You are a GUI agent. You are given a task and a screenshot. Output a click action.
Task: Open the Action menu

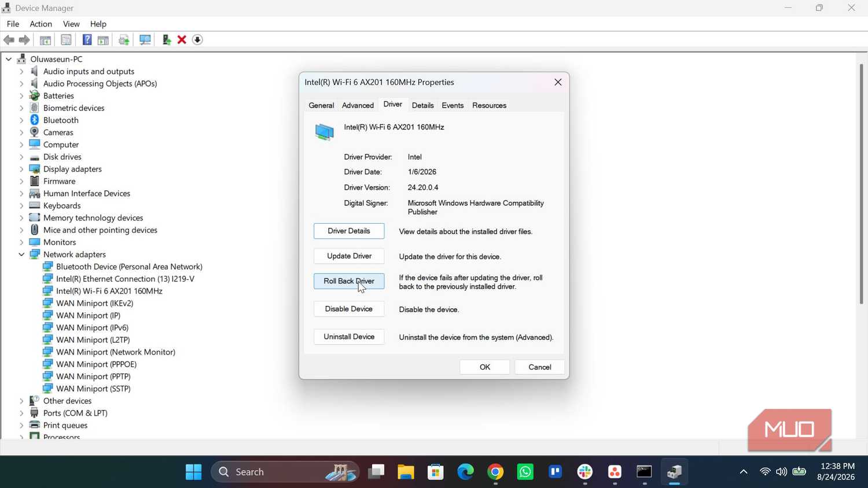tap(41, 24)
